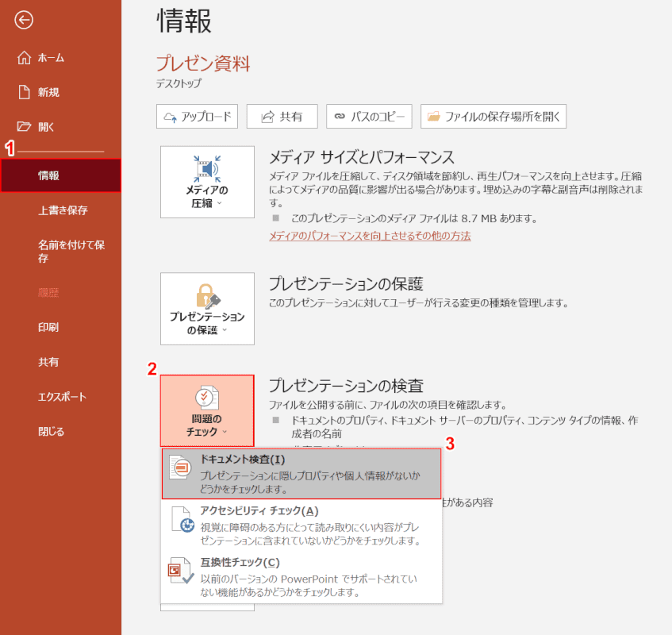Click the cloud upload icon on アップロード
Screen dimensions: 672x635
[x=170, y=117]
